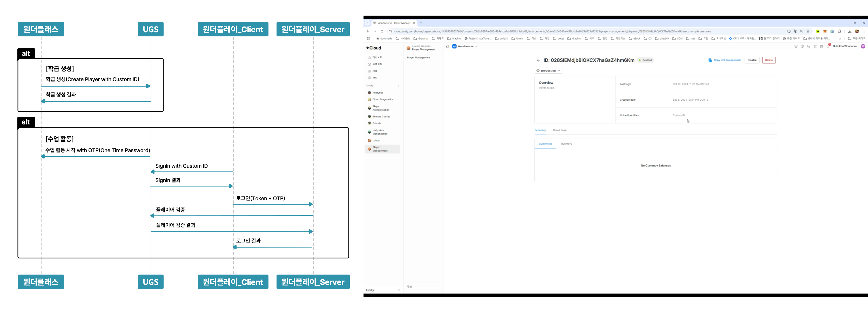Click the zoom magnifier in address bar
Screen dimensions: 868x312
[802, 31]
